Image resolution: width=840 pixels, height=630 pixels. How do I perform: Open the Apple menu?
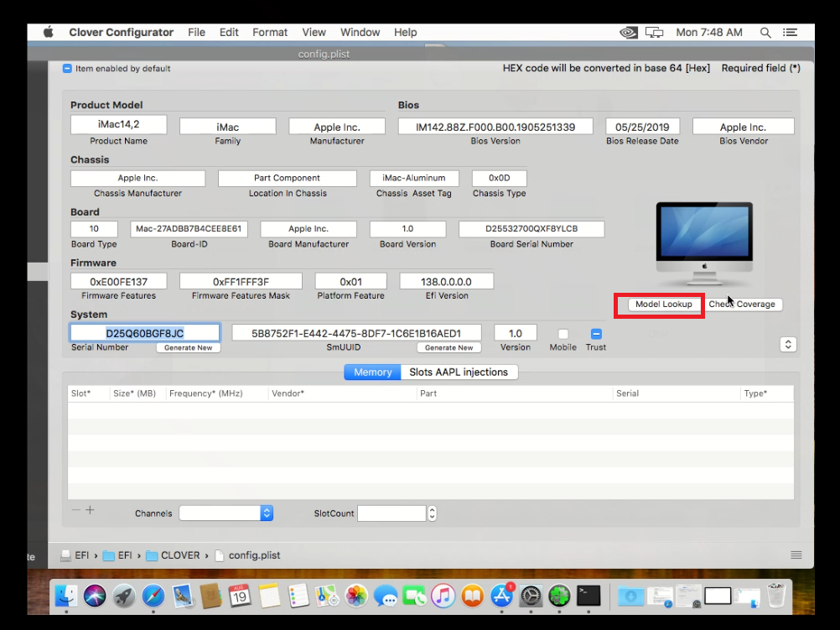point(49,32)
